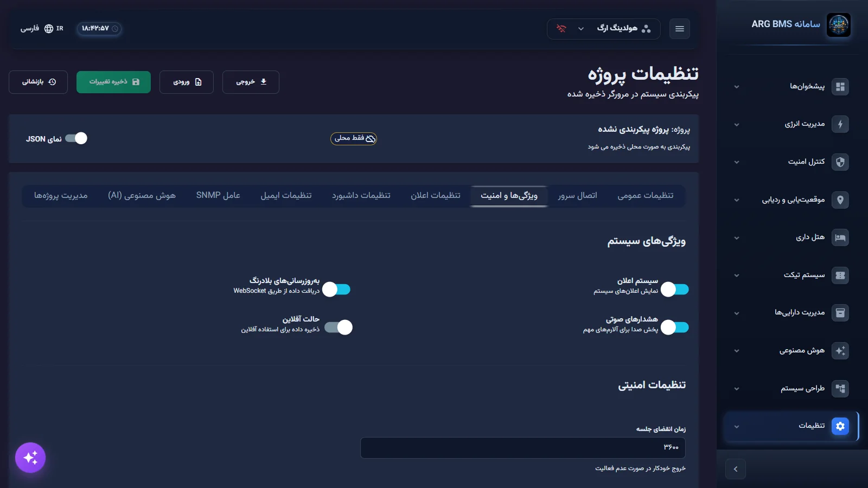Switch to اتصال سرور tab
868x488 pixels.
[577, 196]
